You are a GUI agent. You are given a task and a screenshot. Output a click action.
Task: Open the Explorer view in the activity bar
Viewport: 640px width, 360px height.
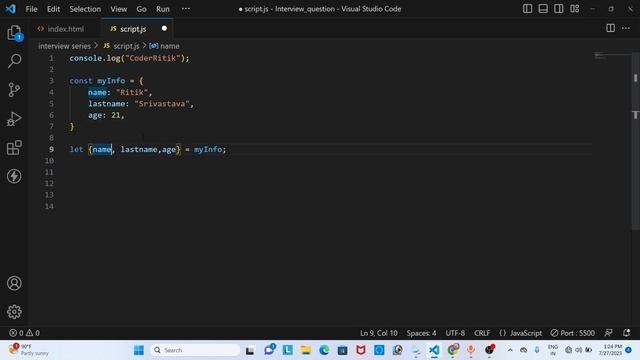(14, 33)
